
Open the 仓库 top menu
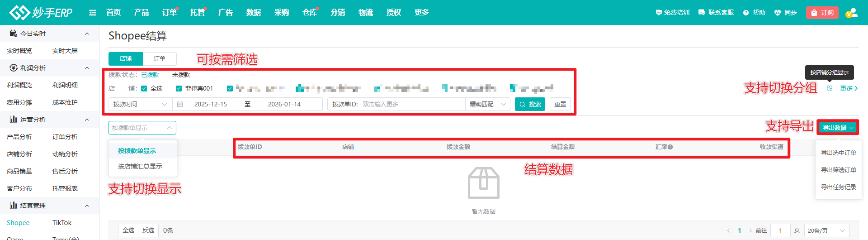310,12
